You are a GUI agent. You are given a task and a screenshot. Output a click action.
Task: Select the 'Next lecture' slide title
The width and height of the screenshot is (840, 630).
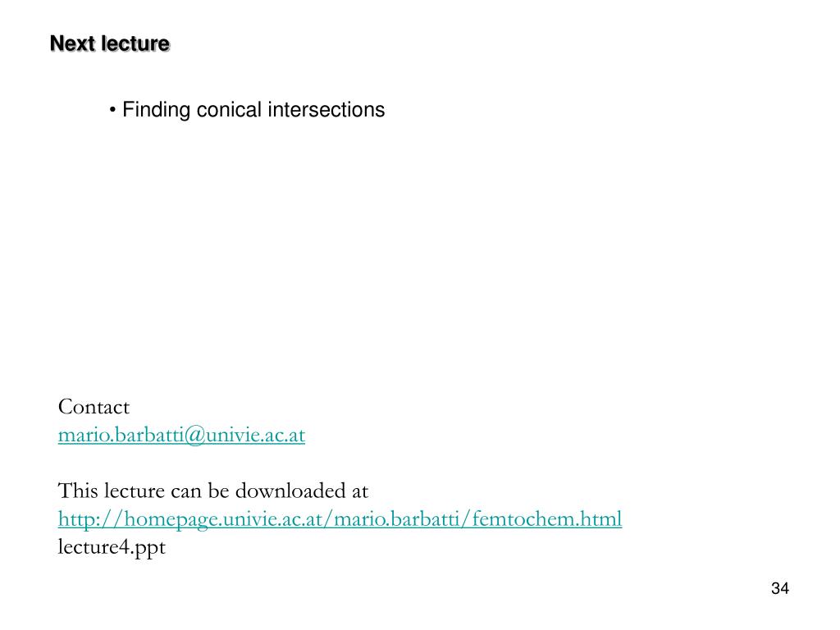(110, 43)
